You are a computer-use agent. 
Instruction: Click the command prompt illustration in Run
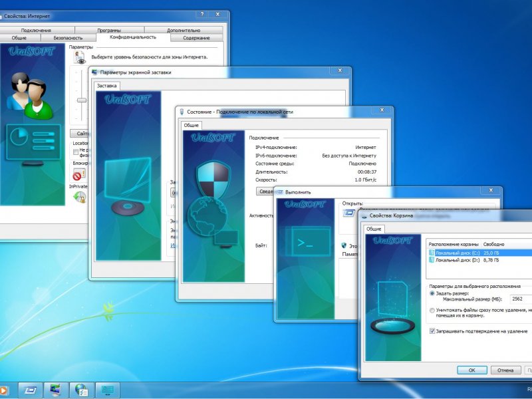click(x=308, y=241)
